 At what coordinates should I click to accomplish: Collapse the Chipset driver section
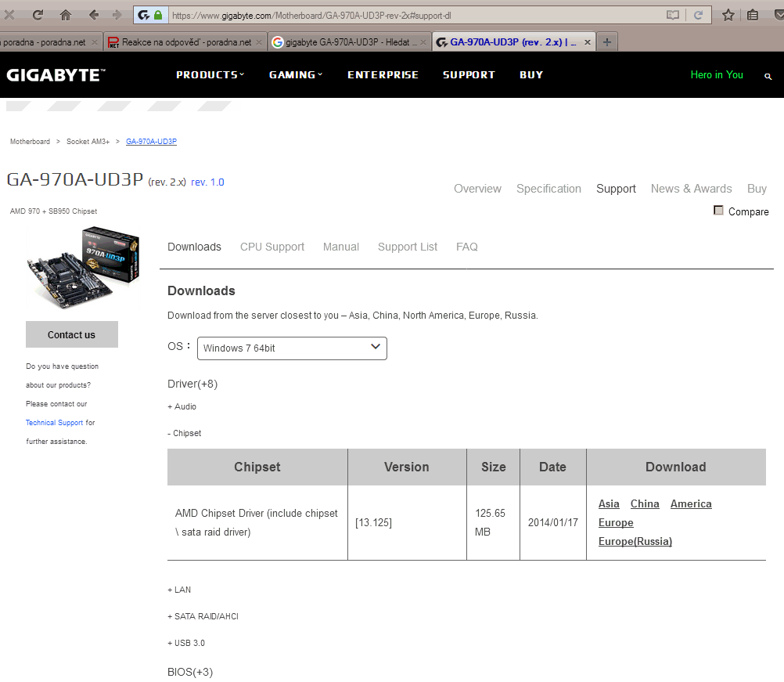[185, 433]
